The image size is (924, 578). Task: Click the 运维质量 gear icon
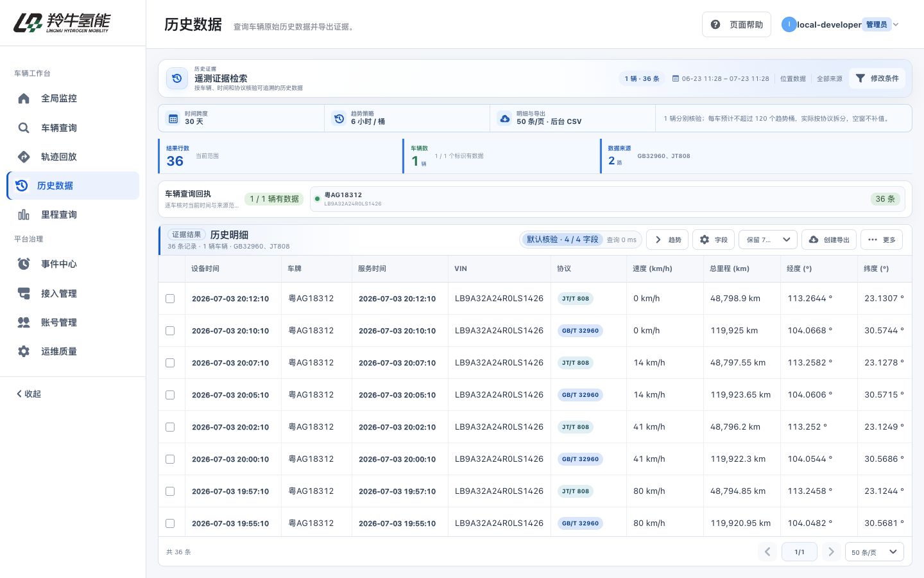(24, 351)
